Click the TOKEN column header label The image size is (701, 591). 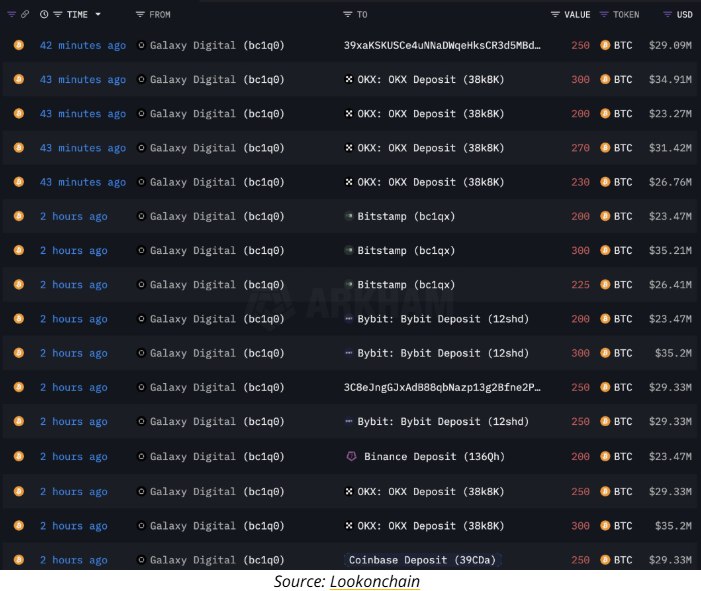point(626,15)
